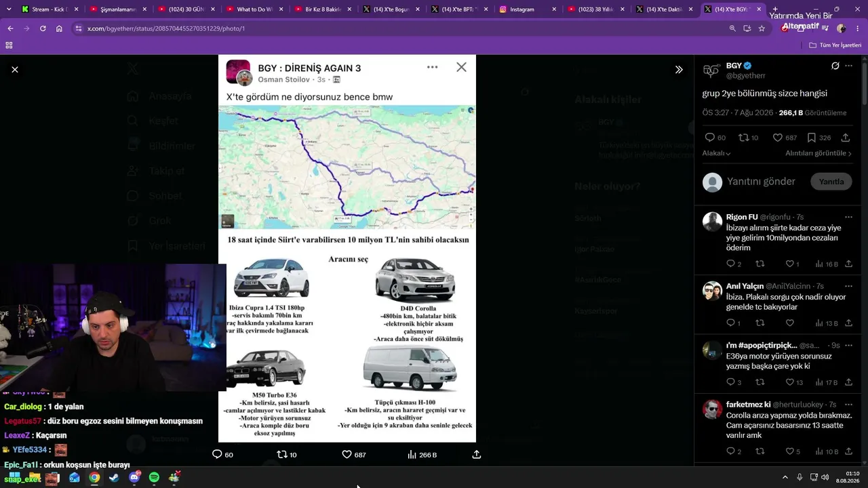Image resolution: width=868 pixels, height=488 pixels.
Task: Open Alıntıları görüntüle link
Action: click(818, 153)
